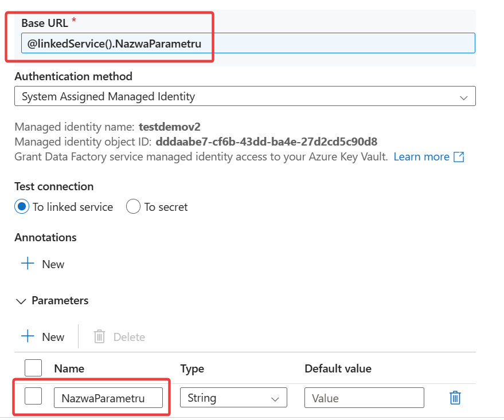Select the To linked service radio button
The image size is (504, 420).
[22, 207]
